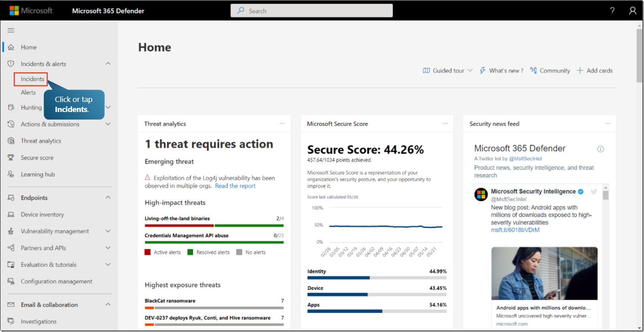
Task: Click the Microsoft Security Intelligence avatar
Action: click(481, 194)
